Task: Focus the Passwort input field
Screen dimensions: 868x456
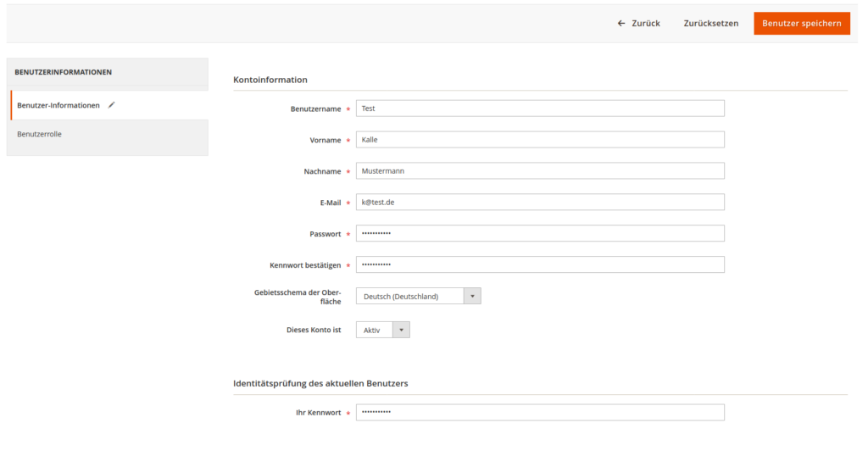Action: pyautogui.click(x=540, y=233)
